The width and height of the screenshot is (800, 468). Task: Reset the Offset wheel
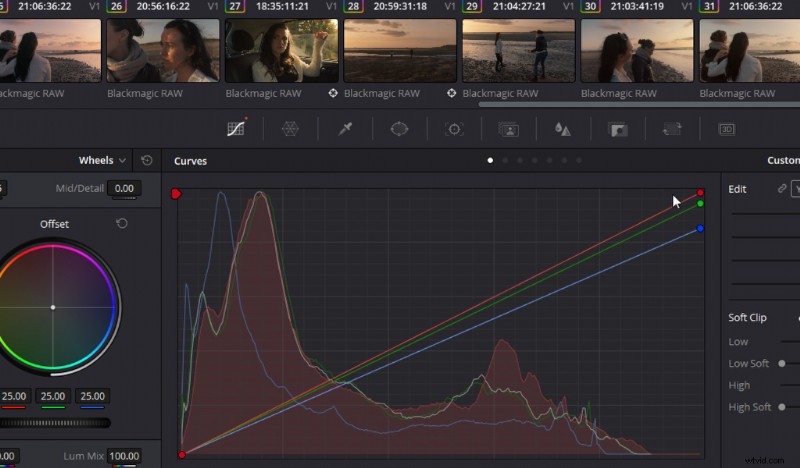click(121, 224)
